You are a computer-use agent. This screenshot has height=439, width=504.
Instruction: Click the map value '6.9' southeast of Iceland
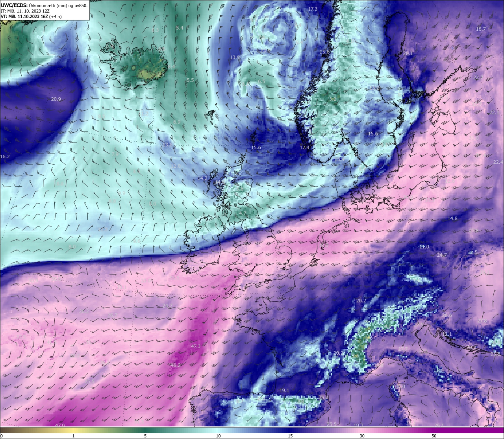(x=177, y=122)
